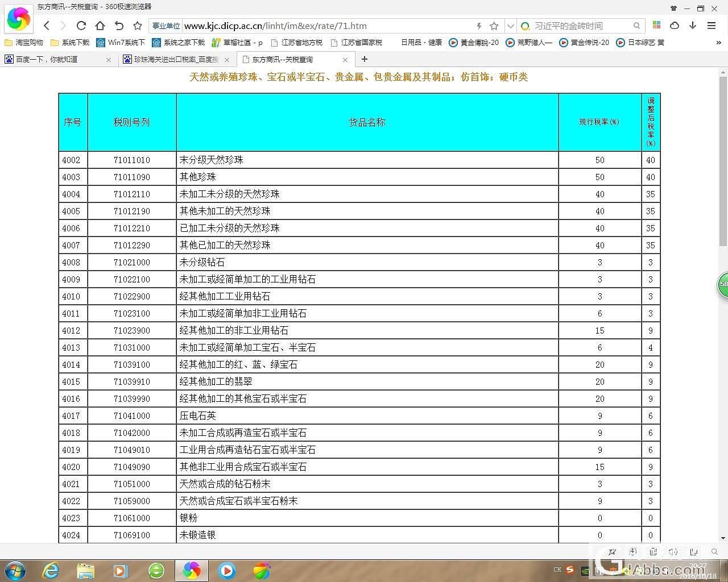Open the colorful apps grid extension icon
728x582 pixels.
[x=656, y=26]
